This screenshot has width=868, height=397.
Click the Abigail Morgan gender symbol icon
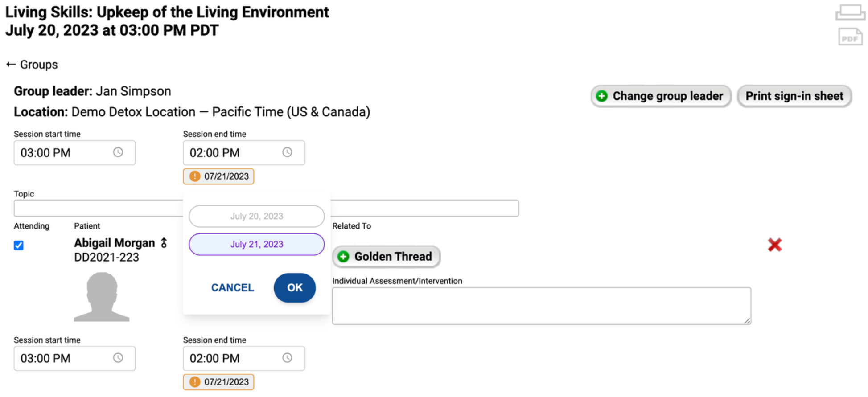click(164, 243)
